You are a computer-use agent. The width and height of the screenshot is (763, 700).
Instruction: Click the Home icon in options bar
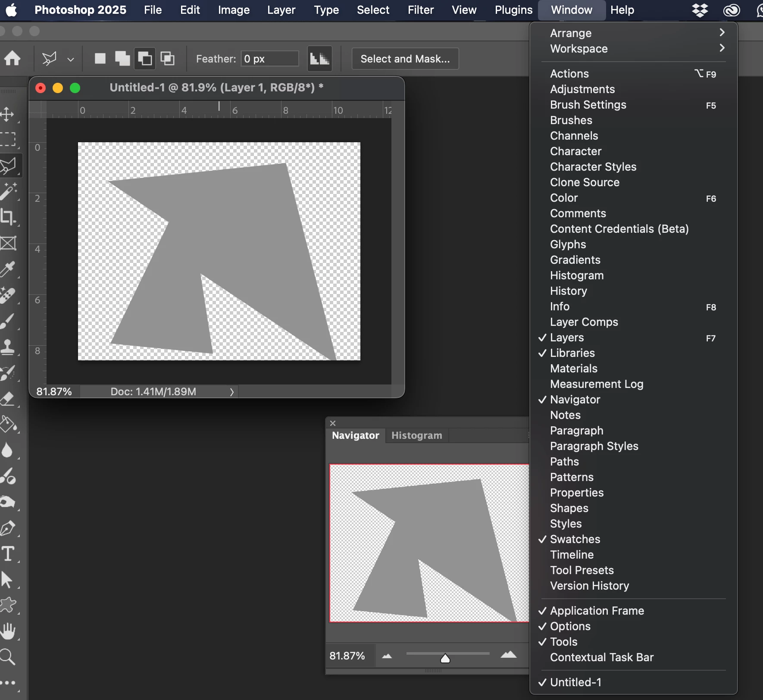coord(13,58)
